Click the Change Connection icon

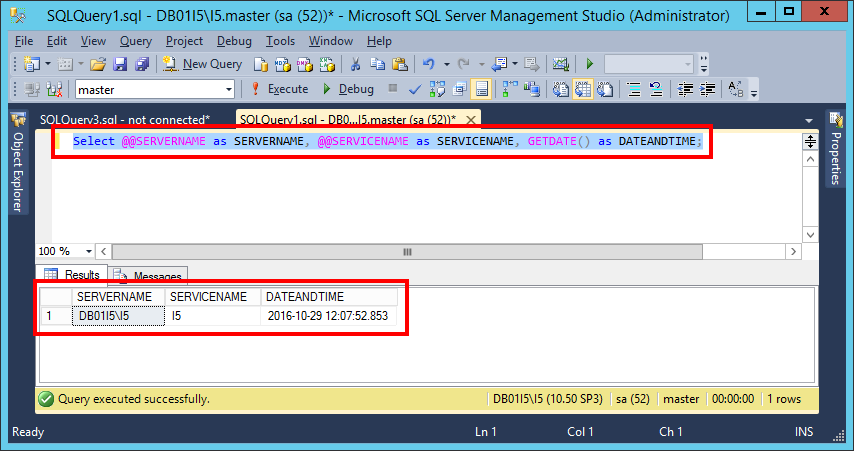54,89
